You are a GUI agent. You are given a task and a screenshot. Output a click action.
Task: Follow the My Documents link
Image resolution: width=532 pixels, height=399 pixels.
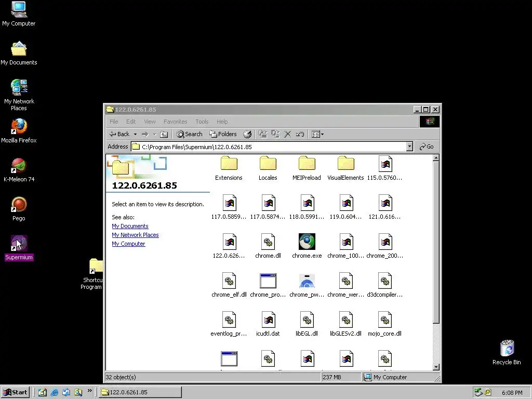click(130, 226)
